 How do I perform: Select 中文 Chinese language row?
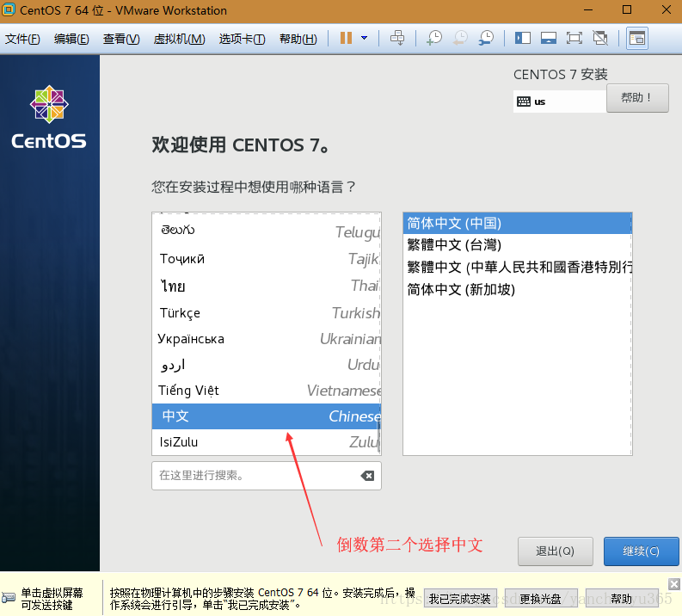tap(267, 416)
